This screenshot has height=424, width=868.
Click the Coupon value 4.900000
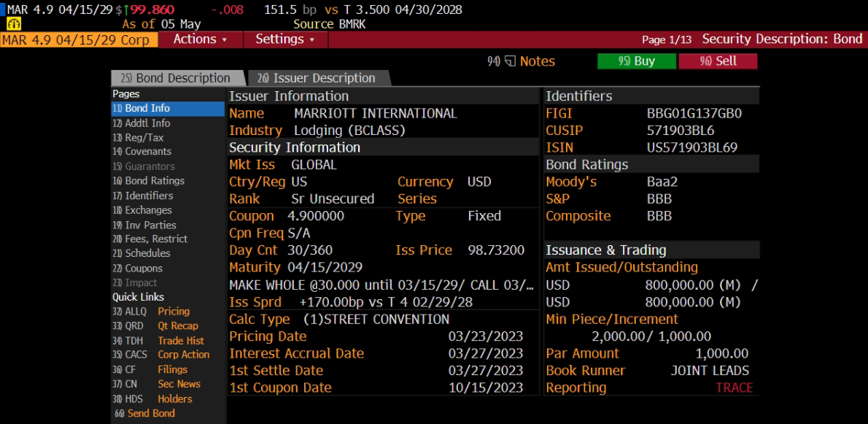pyautogui.click(x=316, y=216)
